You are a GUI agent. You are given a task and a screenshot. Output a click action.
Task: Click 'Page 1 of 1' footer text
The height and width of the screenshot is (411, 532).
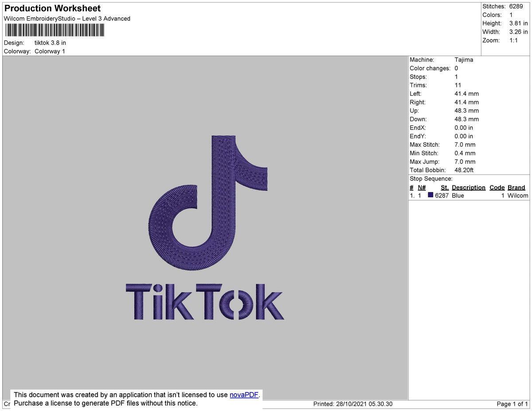pyautogui.click(x=512, y=404)
